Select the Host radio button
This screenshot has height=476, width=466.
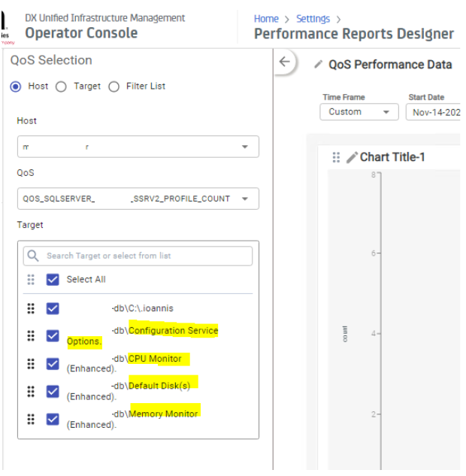point(15,86)
